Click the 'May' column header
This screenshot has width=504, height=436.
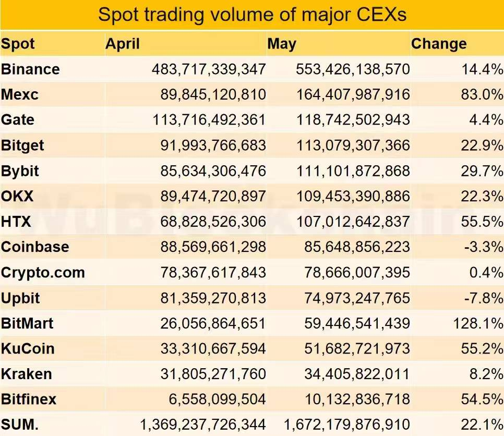tap(282, 44)
